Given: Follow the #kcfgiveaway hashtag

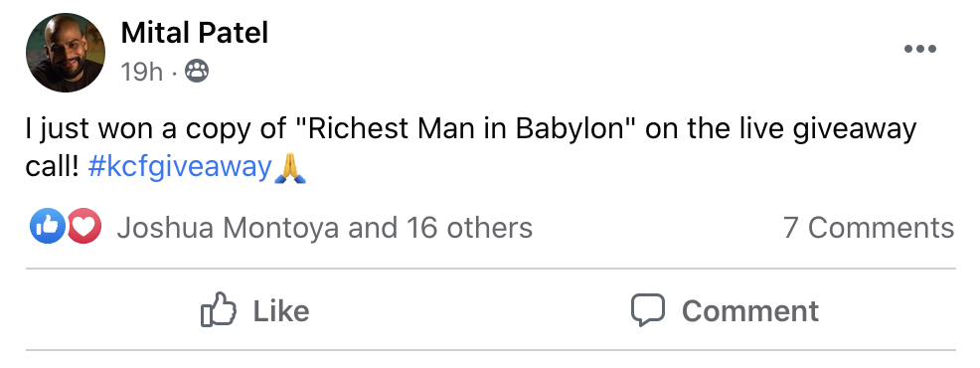Looking at the screenshot, I should tap(180, 168).
